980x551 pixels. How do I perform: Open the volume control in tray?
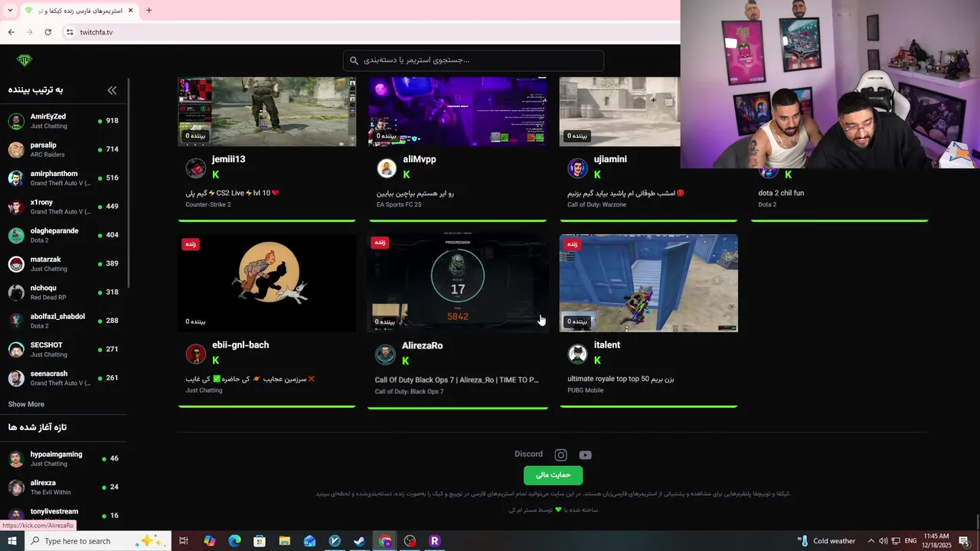(883, 541)
